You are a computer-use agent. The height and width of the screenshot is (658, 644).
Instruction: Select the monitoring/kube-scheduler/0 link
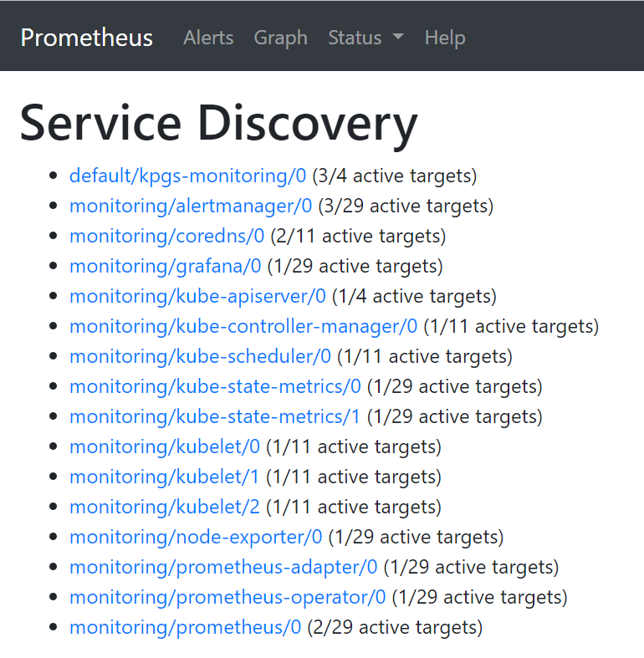tap(200, 356)
